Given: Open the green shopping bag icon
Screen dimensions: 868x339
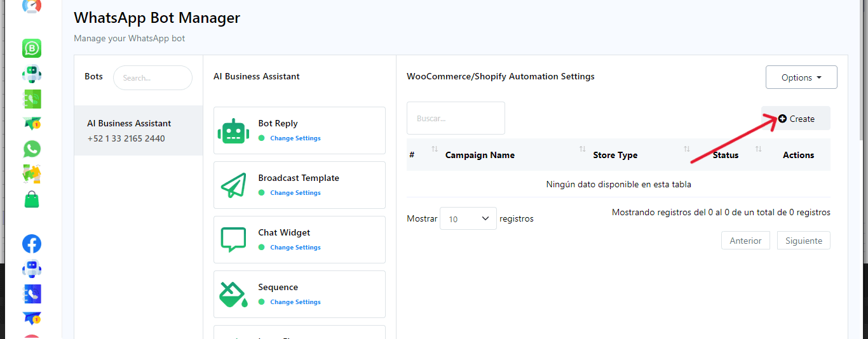Looking at the screenshot, I should point(32,199).
